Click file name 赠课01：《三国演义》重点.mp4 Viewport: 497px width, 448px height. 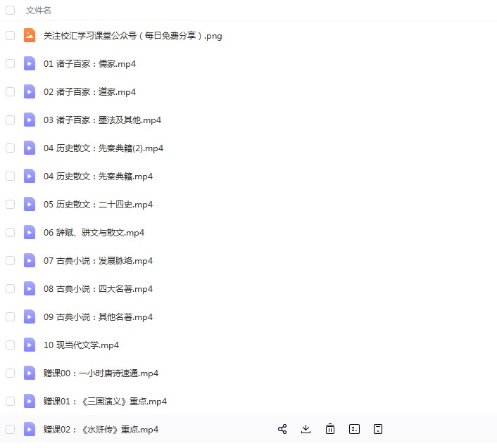click(x=105, y=401)
